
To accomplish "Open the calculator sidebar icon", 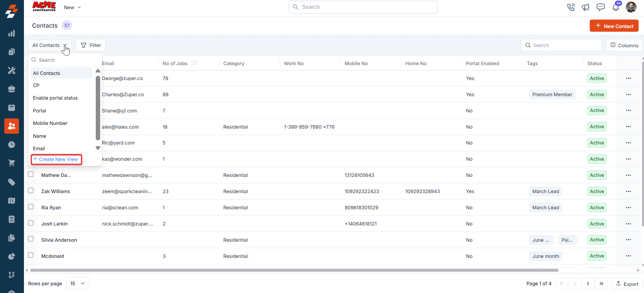I will (12, 219).
